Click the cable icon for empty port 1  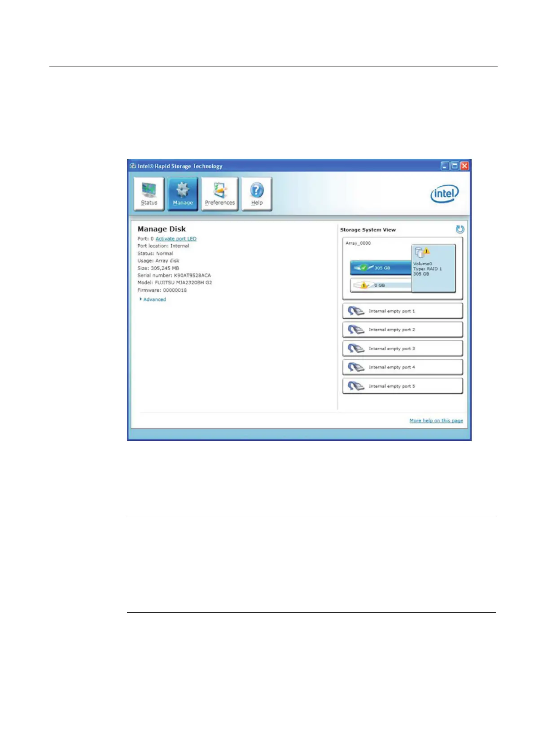tap(356, 311)
